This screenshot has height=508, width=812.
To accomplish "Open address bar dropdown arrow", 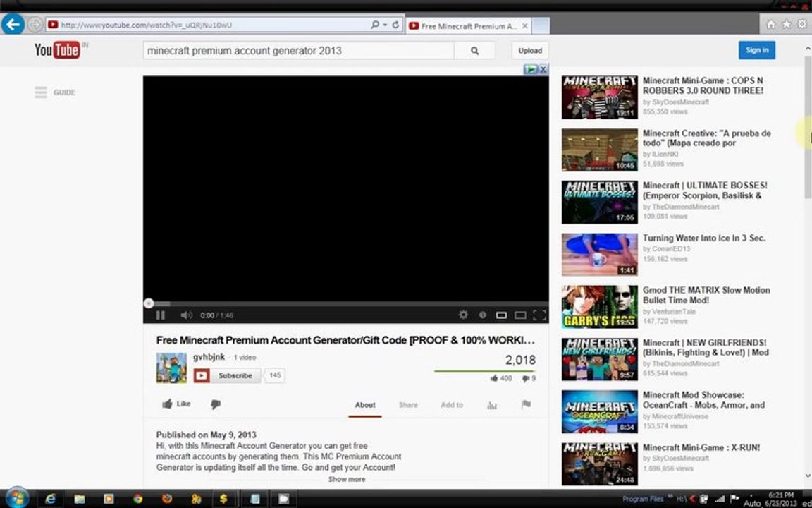I will tap(386, 25).
